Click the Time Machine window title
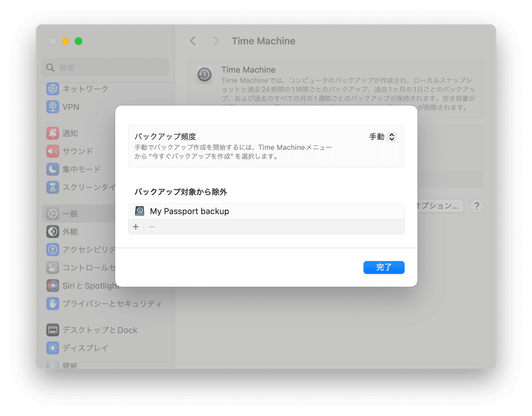 point(263,41)
